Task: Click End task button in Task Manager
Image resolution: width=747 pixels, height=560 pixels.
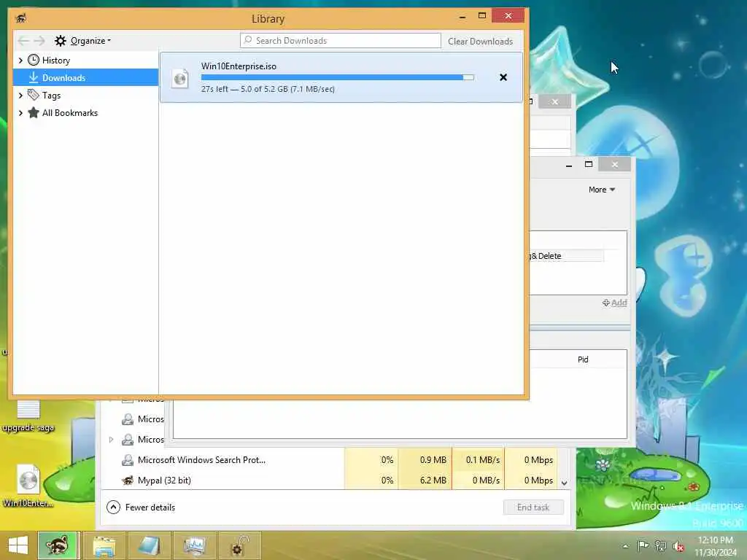Action: (533, 507)
